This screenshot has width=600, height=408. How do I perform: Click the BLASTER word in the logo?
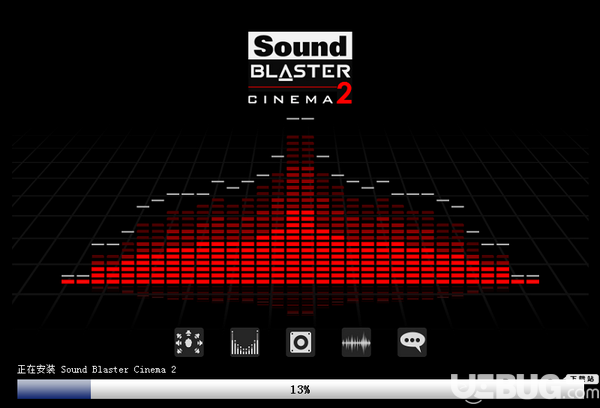tap(299, 72)
